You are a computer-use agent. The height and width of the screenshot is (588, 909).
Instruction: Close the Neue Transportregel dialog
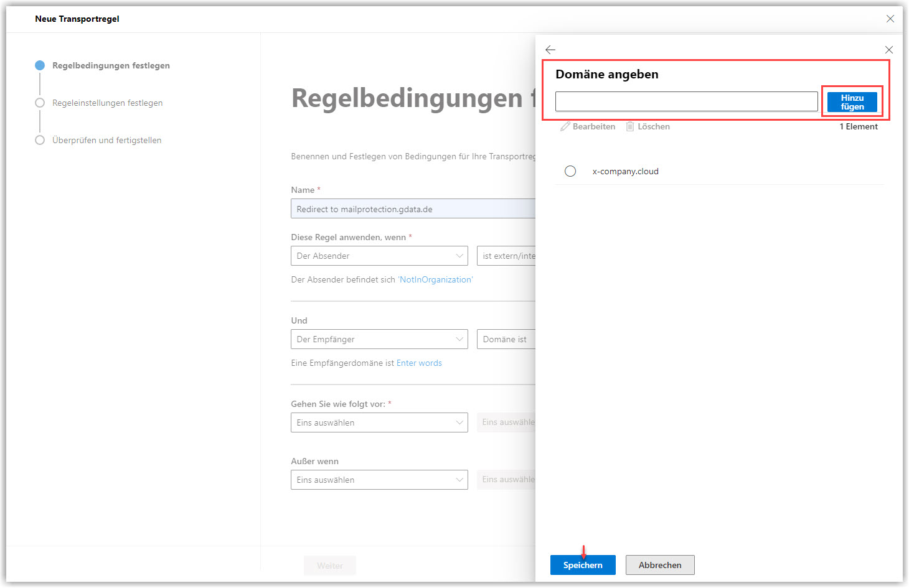click(x=890, y=19)
